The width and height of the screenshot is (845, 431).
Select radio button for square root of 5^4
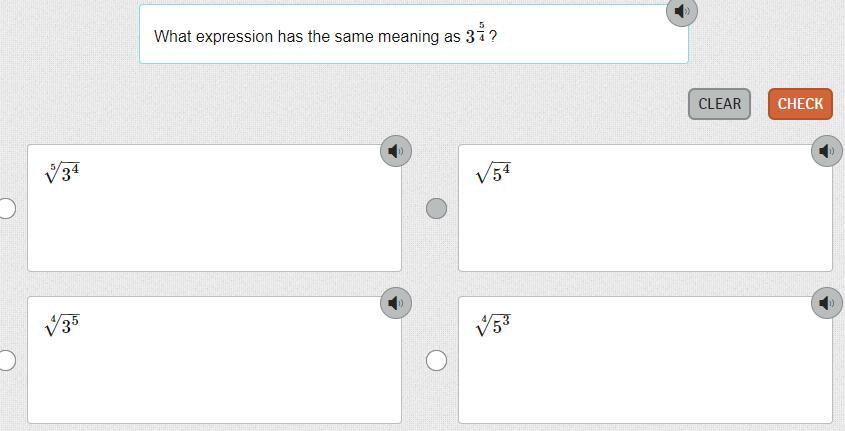[436, 208]
